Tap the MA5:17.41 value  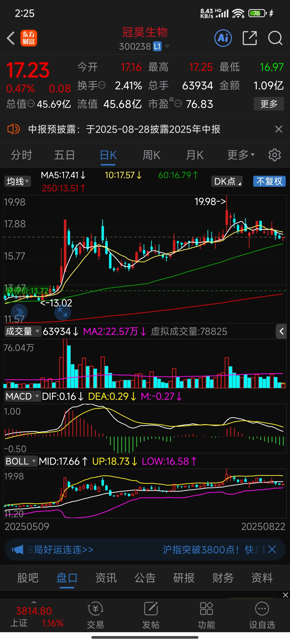(x=63, y=175)
